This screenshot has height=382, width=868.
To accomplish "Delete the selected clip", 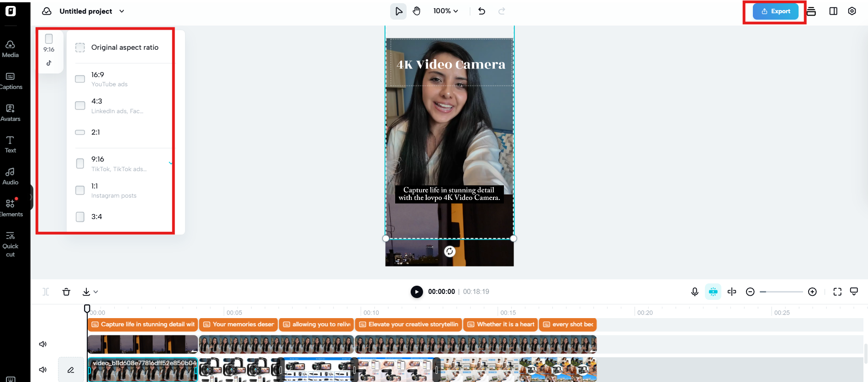I will pos(66,292).
